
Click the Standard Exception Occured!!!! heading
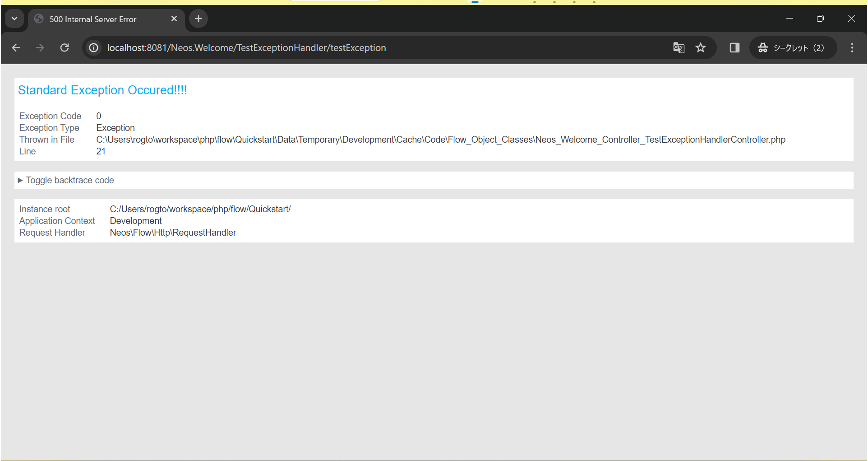102,90
